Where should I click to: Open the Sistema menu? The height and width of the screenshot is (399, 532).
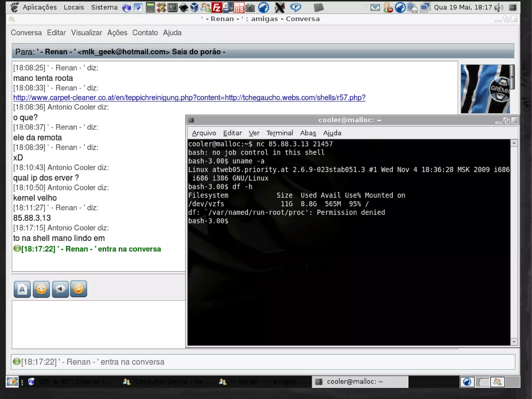(104, 7)
